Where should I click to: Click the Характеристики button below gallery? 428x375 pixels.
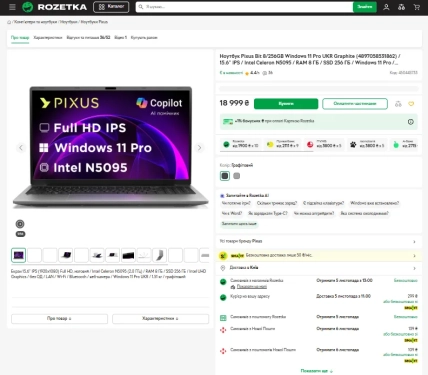[160, 319]
